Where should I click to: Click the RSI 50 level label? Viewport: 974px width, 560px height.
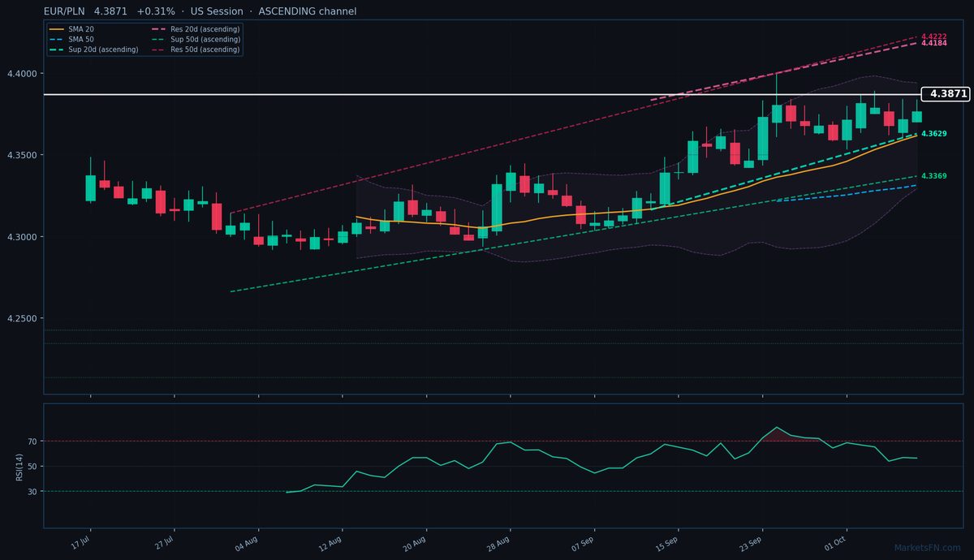tap(33, 467)
